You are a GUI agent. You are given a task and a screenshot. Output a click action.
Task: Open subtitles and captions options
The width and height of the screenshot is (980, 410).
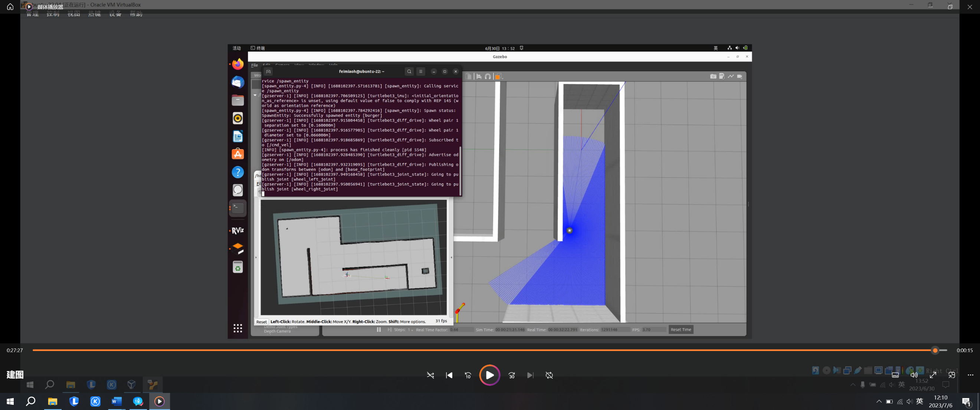(895, 375)
